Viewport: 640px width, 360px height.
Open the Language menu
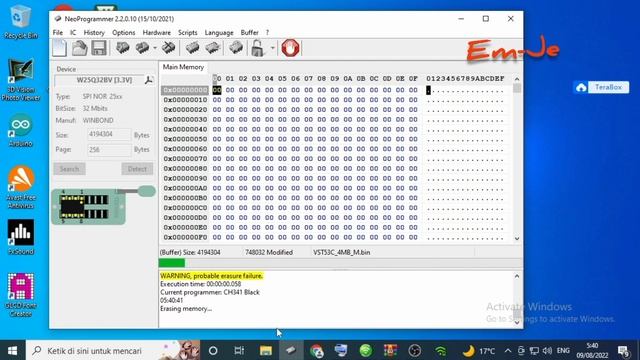tap(219, 33)
